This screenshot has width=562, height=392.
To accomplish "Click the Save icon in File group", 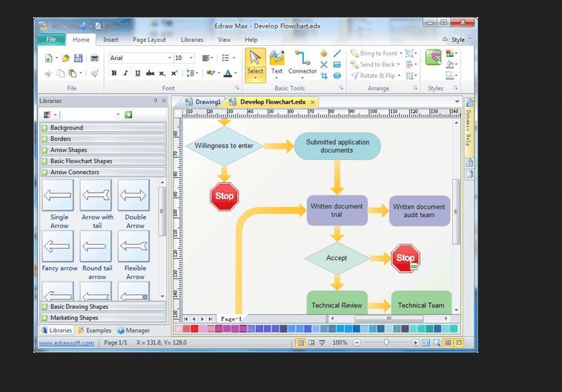I will (x=78, y=58).
